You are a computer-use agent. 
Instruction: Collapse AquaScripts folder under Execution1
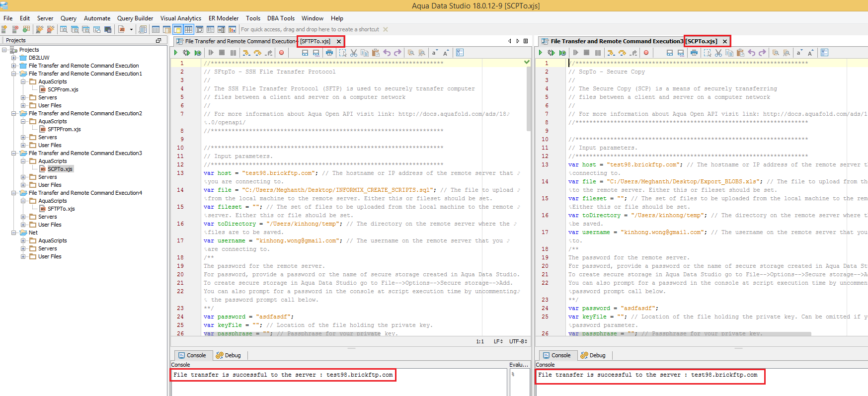pos(23,81)
